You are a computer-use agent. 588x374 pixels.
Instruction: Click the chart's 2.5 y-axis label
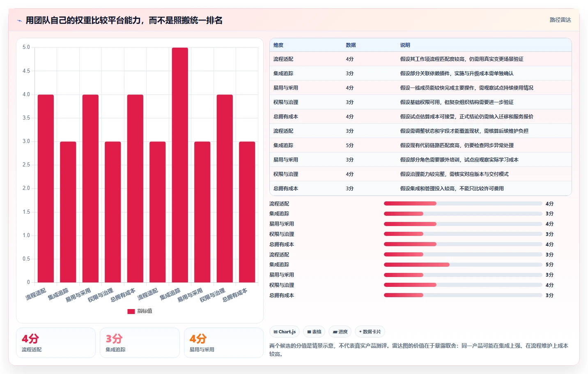pos(26,165)
